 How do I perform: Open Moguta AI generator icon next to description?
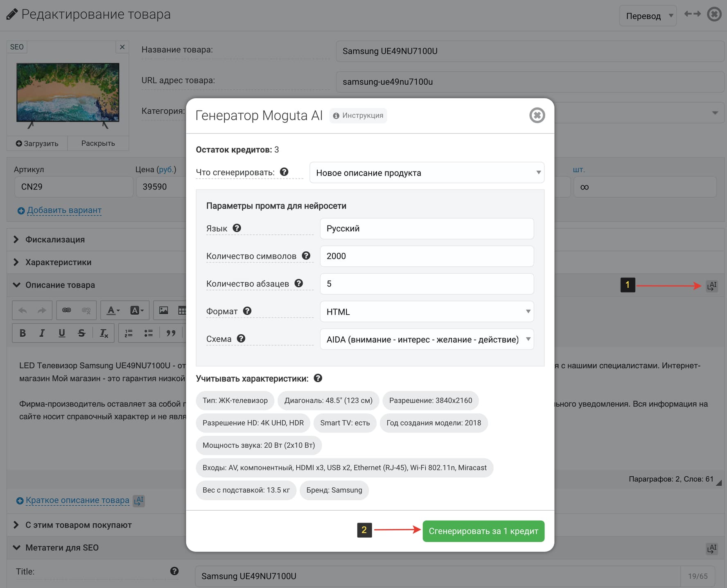point(712,286)
